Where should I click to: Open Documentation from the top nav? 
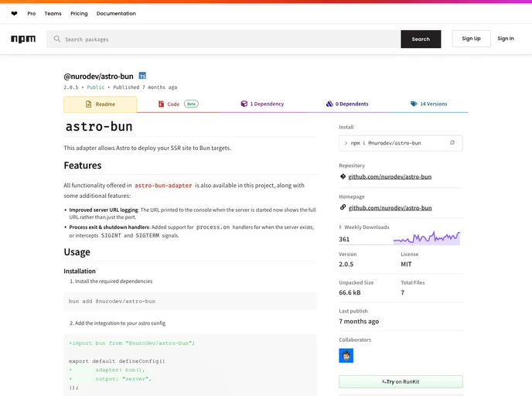[x=116, y=14]
